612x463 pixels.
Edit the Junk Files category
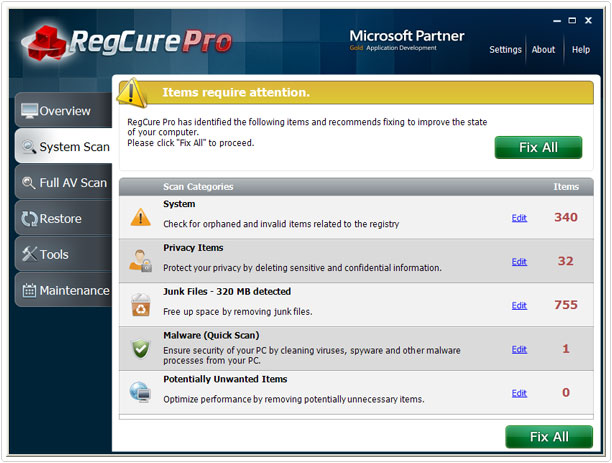coord(519,305)
